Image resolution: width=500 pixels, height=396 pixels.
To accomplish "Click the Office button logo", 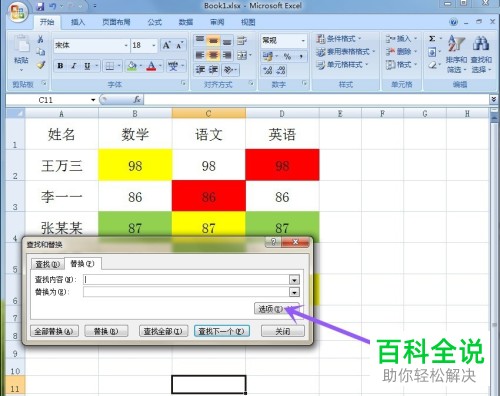I will [x=17, y=12].
